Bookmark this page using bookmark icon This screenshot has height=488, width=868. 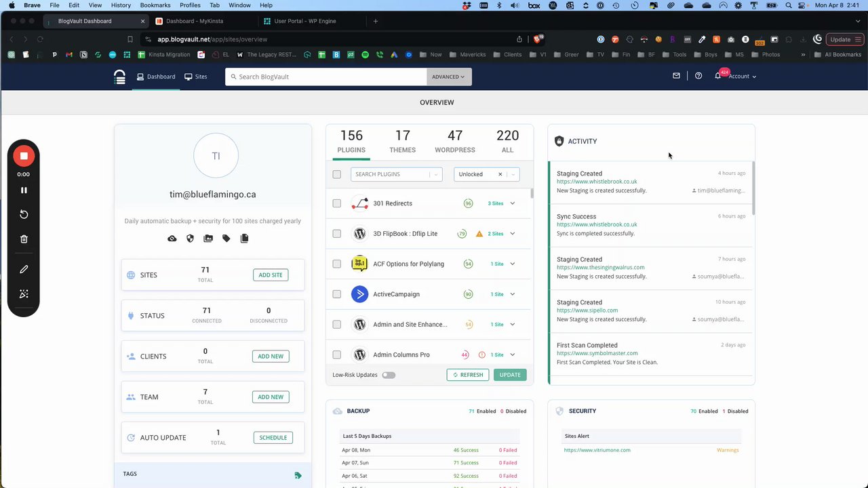(x=130, y=39)
